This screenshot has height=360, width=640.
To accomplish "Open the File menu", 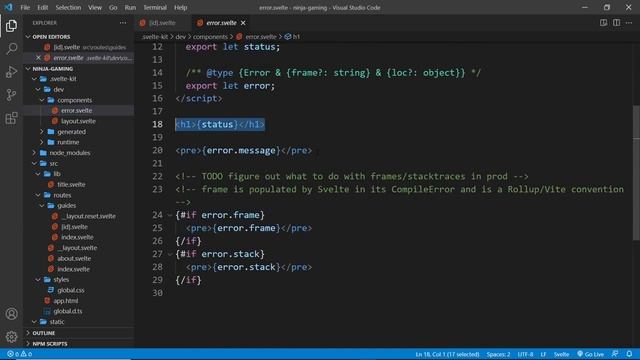I will 25,7.
